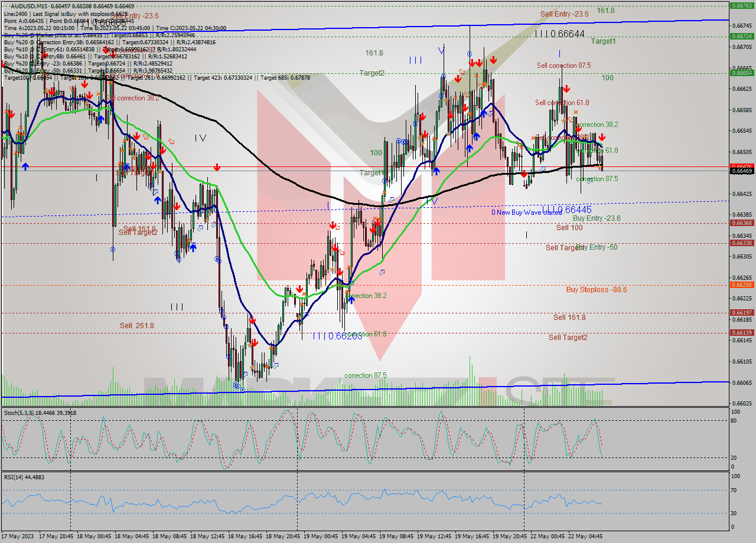Click the blue buy arrow near 18 May 12:45
The height and width of the screenshot is (543, 756).
tap(194, 248)
